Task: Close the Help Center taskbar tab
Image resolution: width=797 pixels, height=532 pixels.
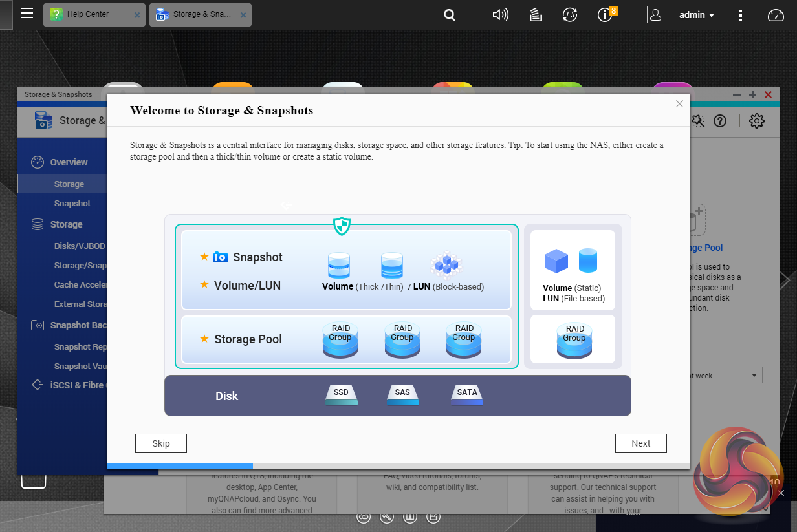Action: point(137,14)
